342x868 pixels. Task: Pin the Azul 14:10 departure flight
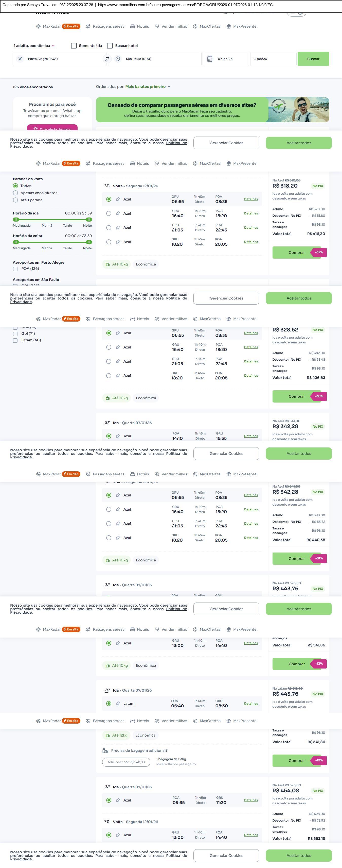(x=118, y=436)
